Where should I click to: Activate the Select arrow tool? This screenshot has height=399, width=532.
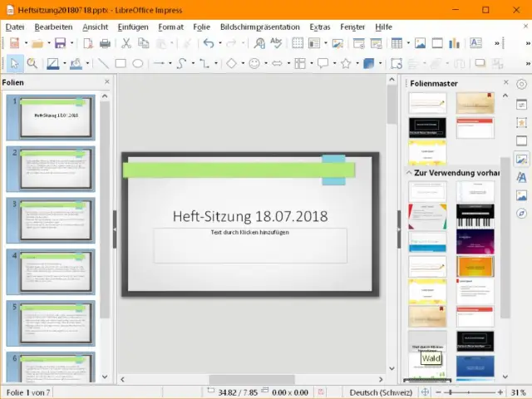14,63
